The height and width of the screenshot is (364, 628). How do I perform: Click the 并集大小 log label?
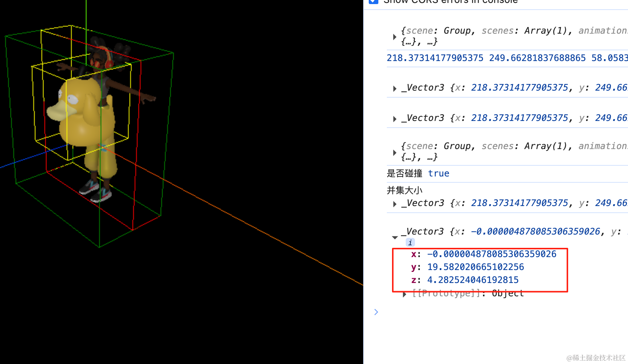(405, 190)
